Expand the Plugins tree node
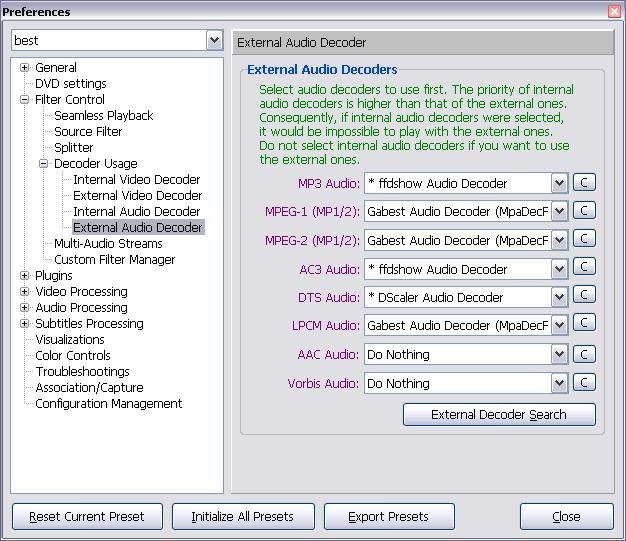626x541 pixels. point(25,276)
